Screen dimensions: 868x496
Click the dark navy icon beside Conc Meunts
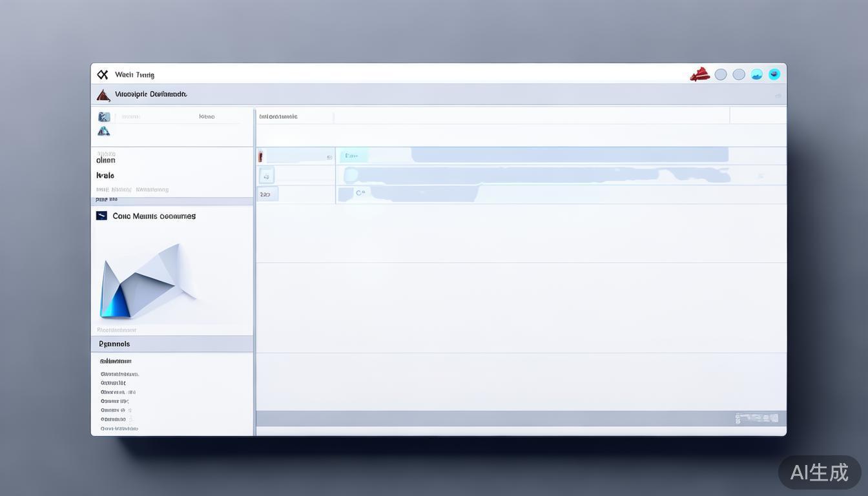click(x=101, y=216)
